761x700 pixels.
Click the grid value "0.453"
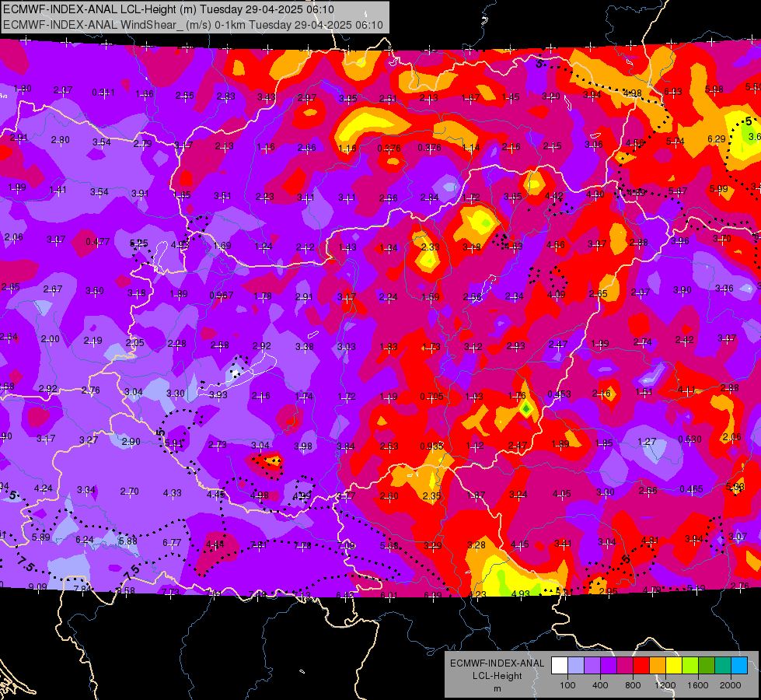pyautogui.click(x=559, y=394)
